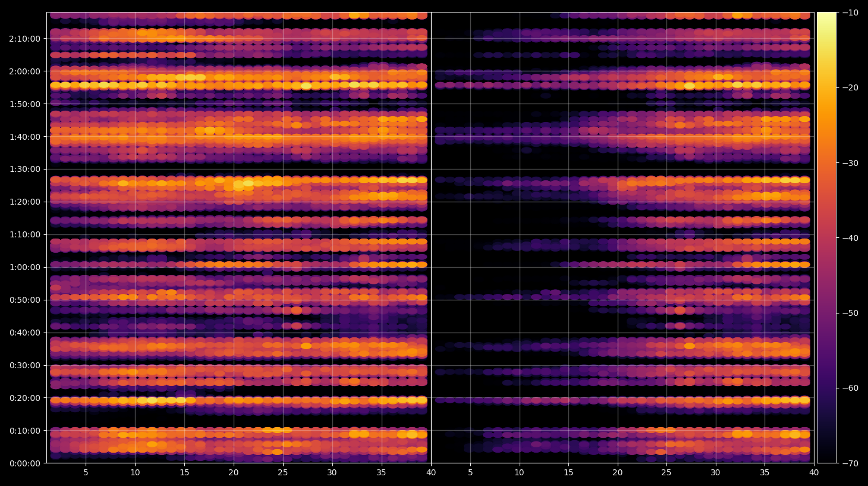Click x-axis tick 10 under left plot
This screenshot has width=868, height=486.
coord(135,473)
